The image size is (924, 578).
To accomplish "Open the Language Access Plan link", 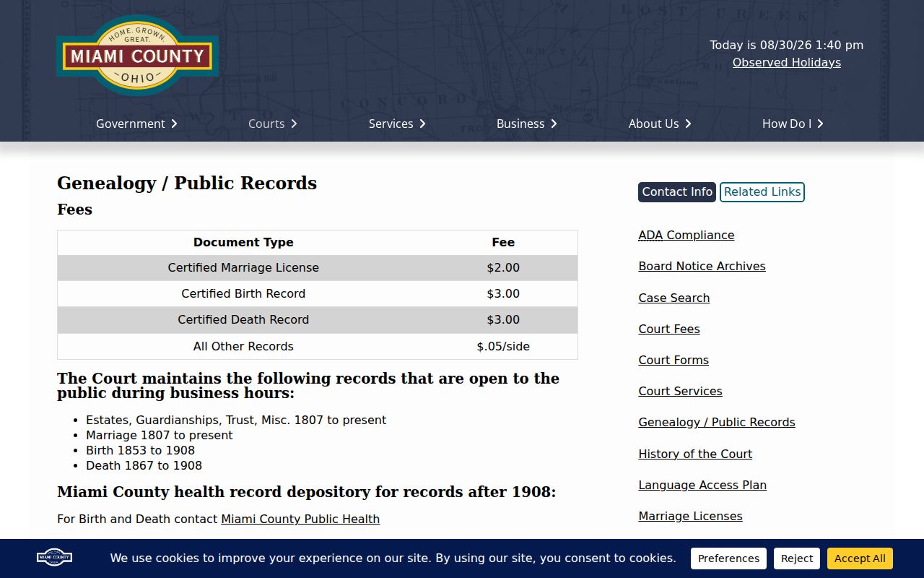I will (702, 485).
